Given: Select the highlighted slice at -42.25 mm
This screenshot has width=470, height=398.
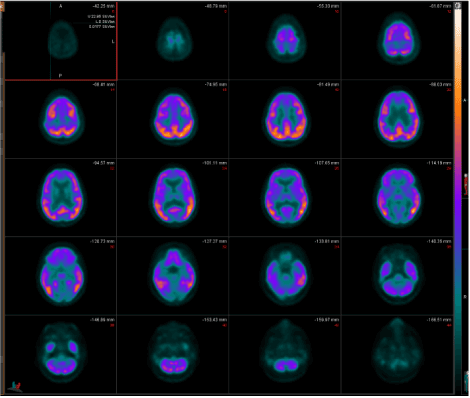Looking at the screenshot, I should click(61, 42).
